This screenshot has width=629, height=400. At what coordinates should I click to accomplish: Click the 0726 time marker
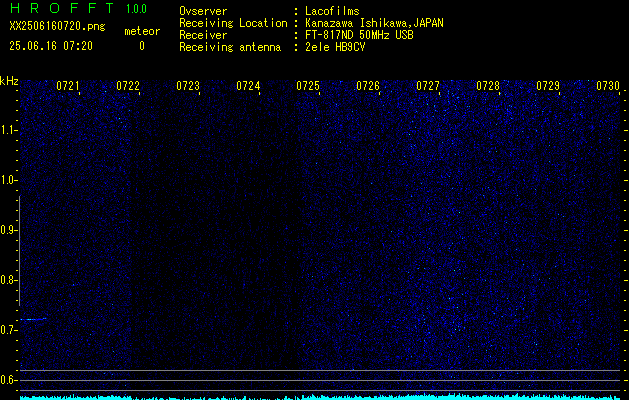(368, 86)
